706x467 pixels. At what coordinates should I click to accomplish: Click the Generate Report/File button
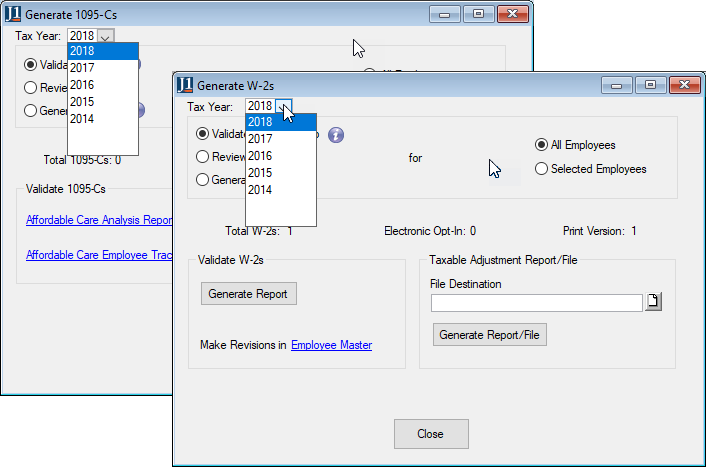[490, 335]
